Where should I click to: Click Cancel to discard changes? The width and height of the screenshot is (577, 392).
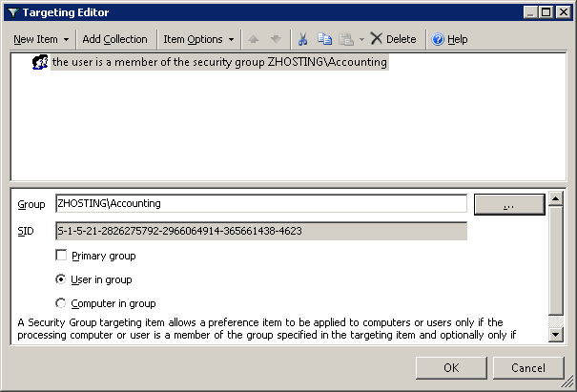[x=528, y=368]
